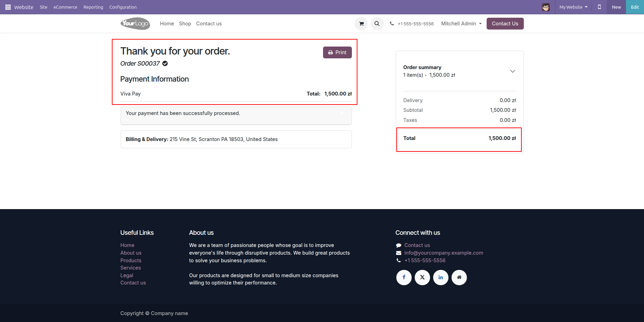The width and height of the screenshot is (644, 322).
Task: Click the Shop navigation link
Action: tap(185, 24)
